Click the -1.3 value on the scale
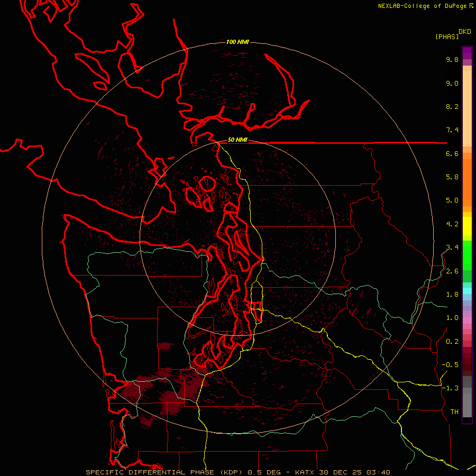 (x=450, y=388)
